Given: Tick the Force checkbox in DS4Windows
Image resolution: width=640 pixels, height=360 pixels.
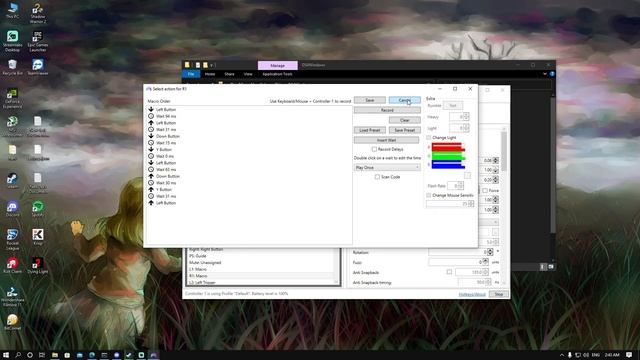Looking at the screenshot, I should click(x=485, y=191).
